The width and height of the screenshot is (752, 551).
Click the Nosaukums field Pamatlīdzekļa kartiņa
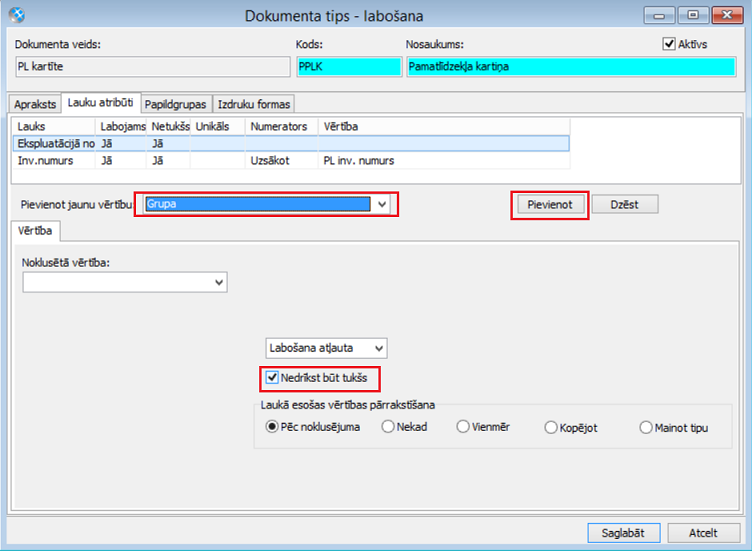tap(571, 67)
